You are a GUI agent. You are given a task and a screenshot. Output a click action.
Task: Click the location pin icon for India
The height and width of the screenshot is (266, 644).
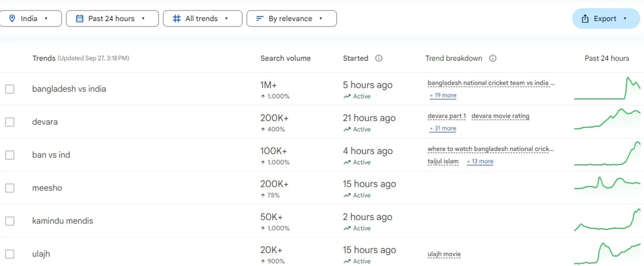[x=12, y=18]
